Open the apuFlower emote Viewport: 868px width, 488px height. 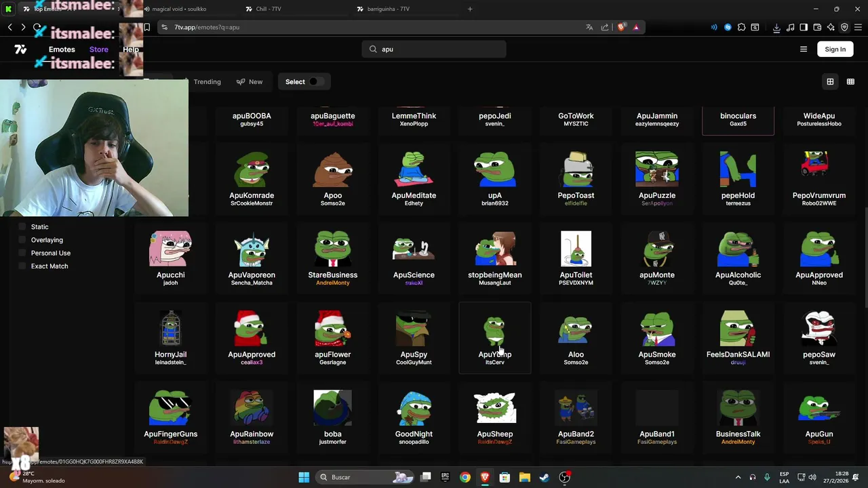point(332,337)
